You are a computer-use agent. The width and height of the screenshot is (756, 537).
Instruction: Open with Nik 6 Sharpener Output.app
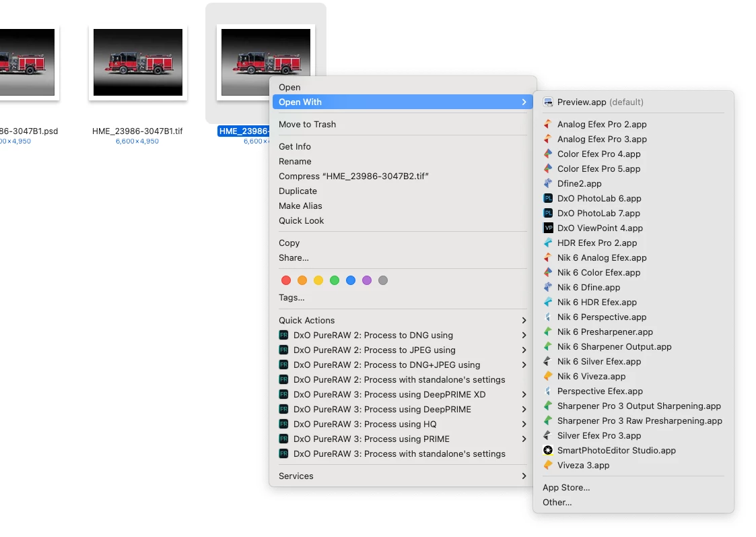coord(633,346)
